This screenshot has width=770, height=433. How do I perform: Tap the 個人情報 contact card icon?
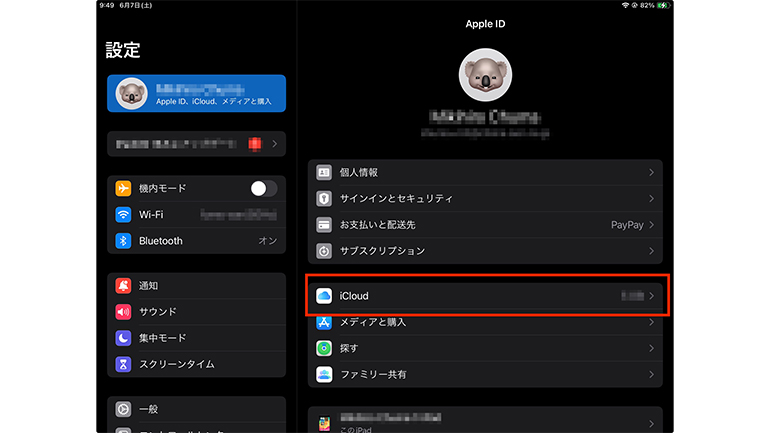tap(324, 172)
